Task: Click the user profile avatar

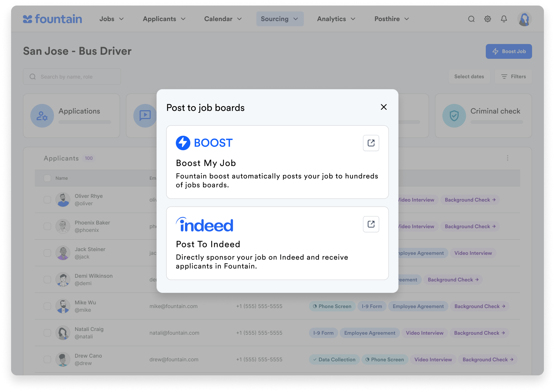Action: 524,19
